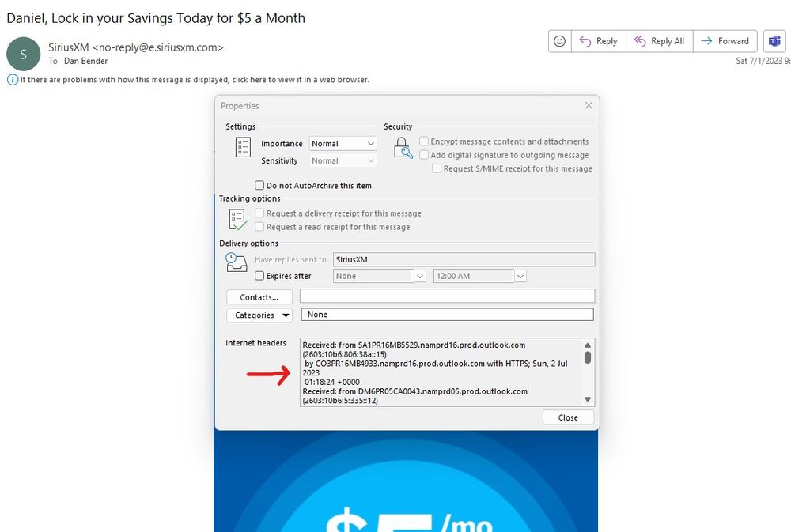The height and width of the screenshot is (532, 791).
Task: Open the Importance dropdown set to Normal
Action: point(343,144)
